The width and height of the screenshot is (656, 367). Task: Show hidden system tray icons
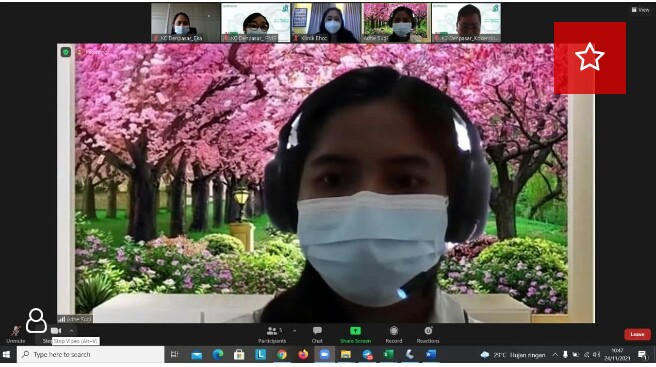click(555, 355)
